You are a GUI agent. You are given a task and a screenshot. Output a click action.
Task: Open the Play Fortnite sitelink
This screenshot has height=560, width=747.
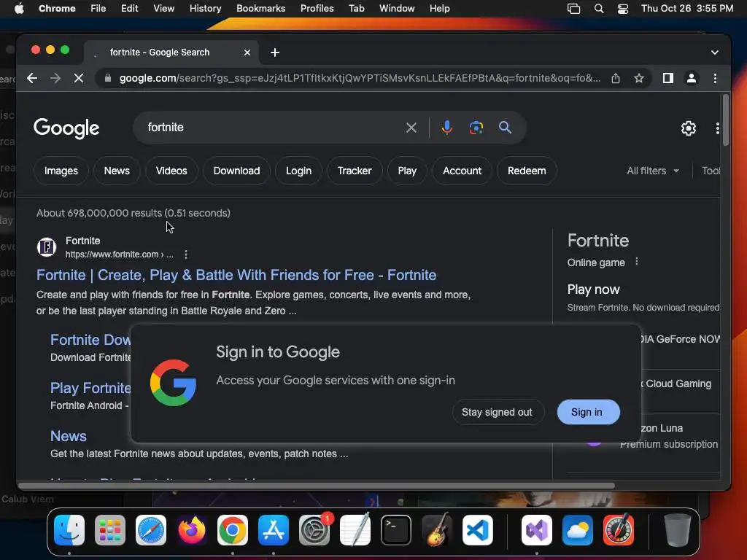[x=90, y=388]
